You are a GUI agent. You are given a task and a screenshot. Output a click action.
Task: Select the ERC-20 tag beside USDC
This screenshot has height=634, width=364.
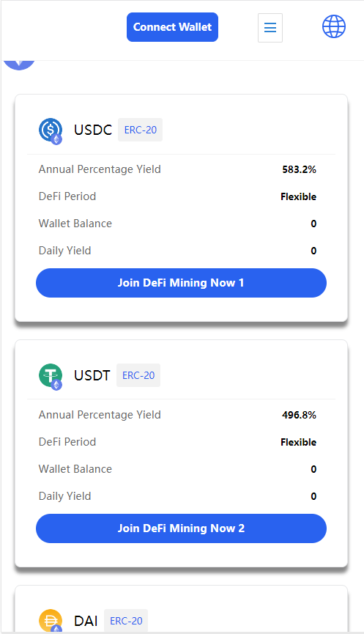click(140, 130)
